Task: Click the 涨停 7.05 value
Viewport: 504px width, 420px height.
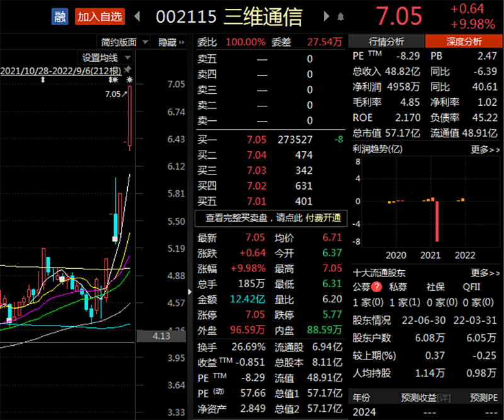Action: pos(255,314)
